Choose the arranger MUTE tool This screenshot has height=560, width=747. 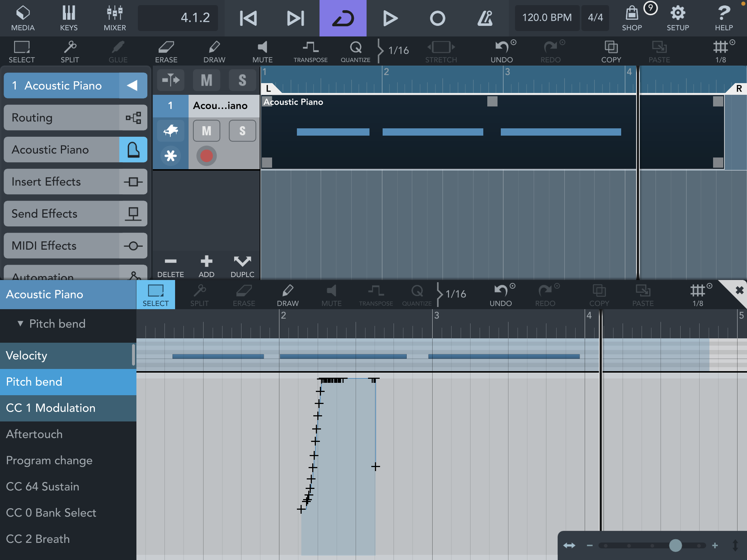coord(262,52)
